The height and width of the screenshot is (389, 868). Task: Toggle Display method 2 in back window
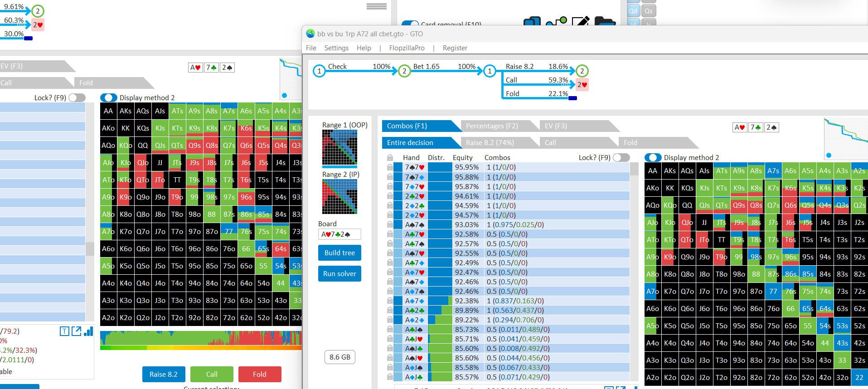pos(109,97)
